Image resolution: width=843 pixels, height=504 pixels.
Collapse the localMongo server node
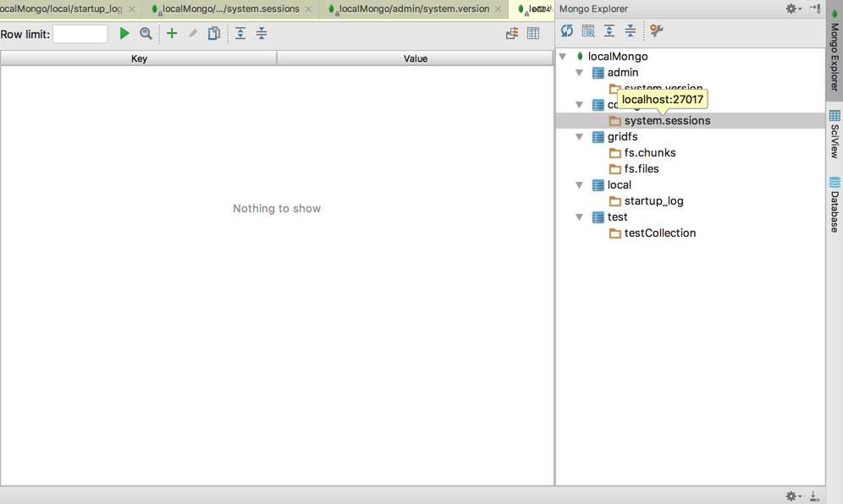pos(562,57)
